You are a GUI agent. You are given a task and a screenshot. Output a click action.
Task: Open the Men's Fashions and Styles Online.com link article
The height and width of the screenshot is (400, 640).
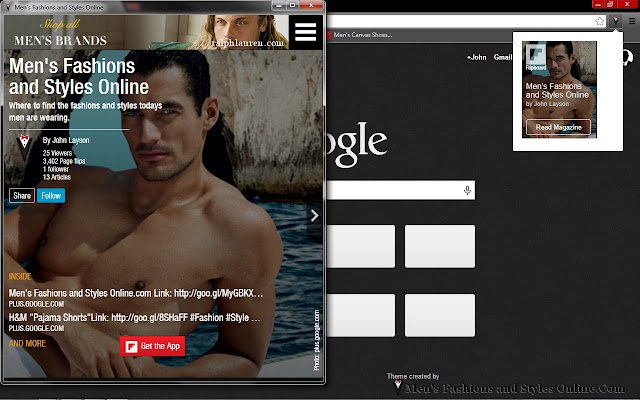136,293
